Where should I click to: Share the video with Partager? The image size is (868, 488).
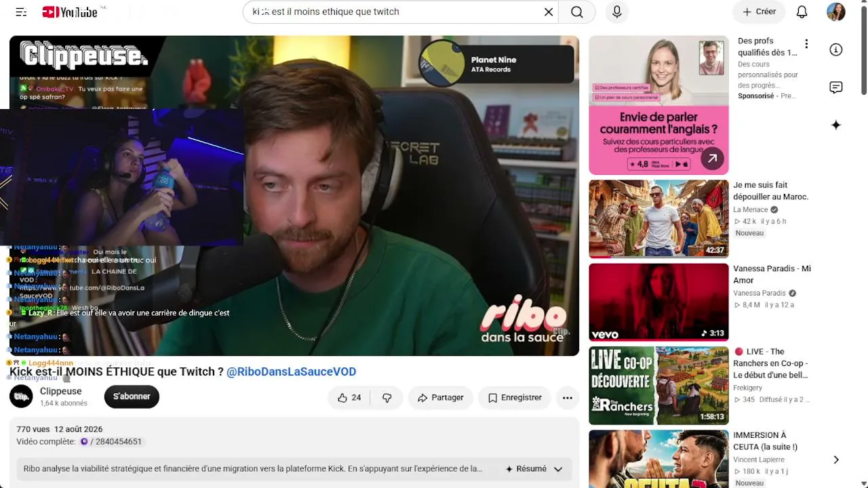441,398
